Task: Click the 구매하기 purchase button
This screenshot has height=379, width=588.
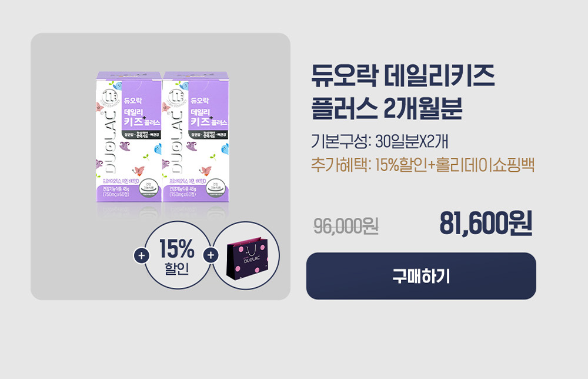Action: 421,276
